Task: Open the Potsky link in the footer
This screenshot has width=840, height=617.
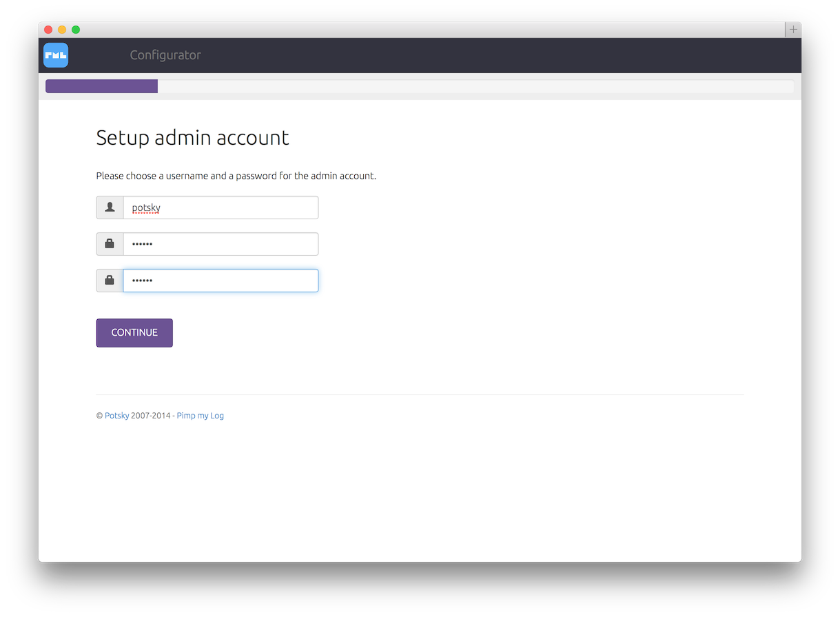Action: pos(116,416)
